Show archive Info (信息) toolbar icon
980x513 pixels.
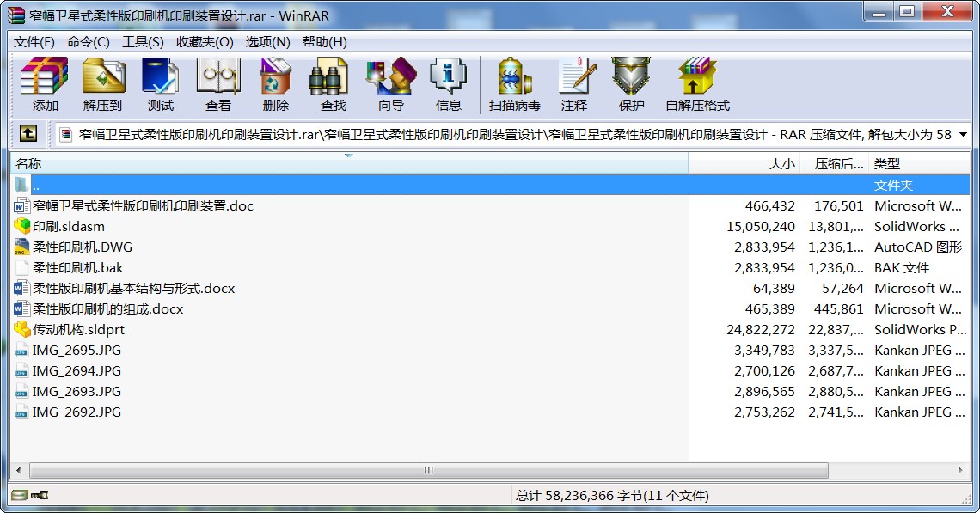click(448, 76)
